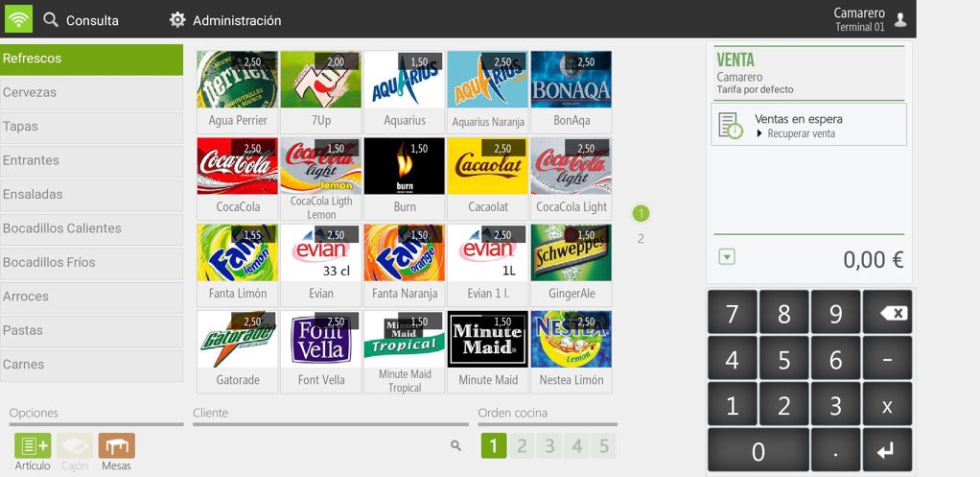Click the Camarero user profile icon

point(900,20)
